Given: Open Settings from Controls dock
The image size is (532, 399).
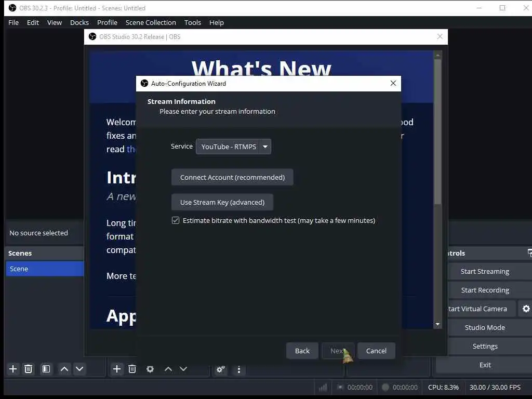Looking at the screenshot, I should [x=485, y=346].
